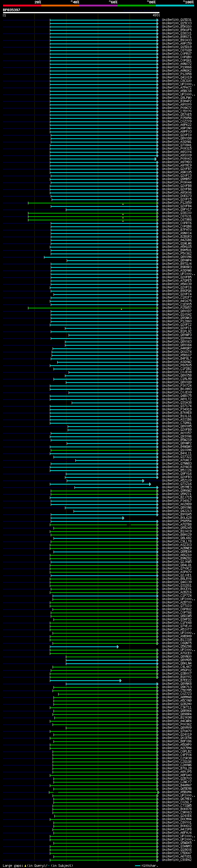The width and height of the screenshot is (197, 868).
Task: Click the UniRef100_A7PA72 label
Action: (176, 88)
